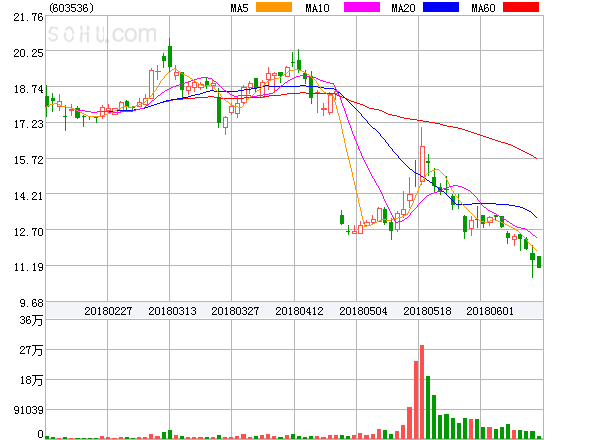Click the red MA60 legend swatch
Screen dimensions: 600x440
click(521, 7)
